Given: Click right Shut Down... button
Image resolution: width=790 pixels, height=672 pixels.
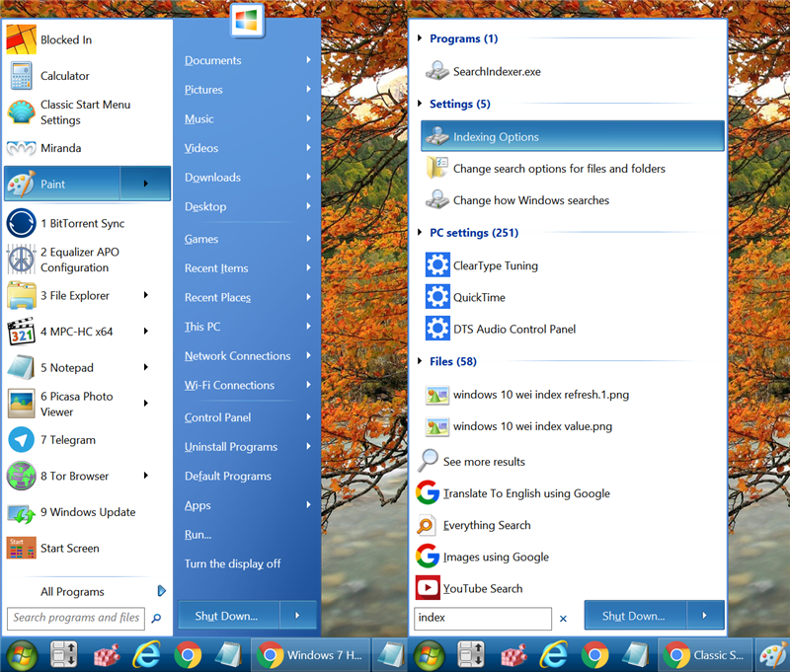Looking at the screenshot, I should tap(635, 615).
